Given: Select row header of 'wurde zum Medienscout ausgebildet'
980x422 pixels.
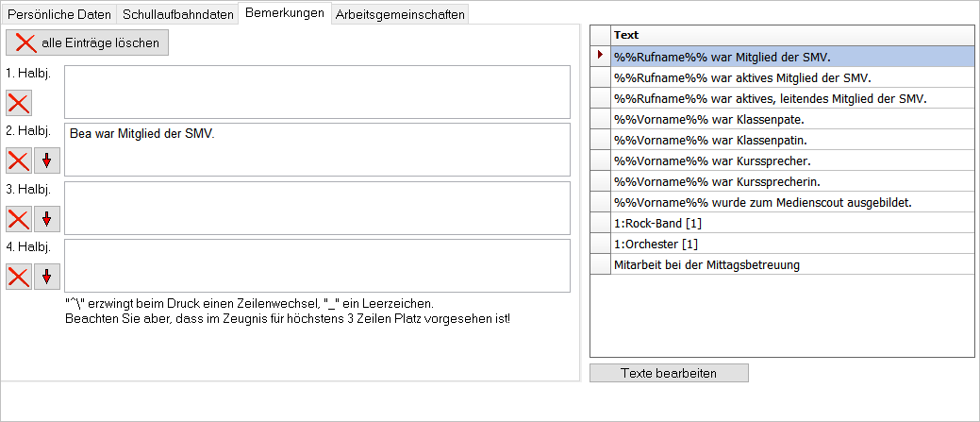Looking at the screenshot, I should point(600,202).
